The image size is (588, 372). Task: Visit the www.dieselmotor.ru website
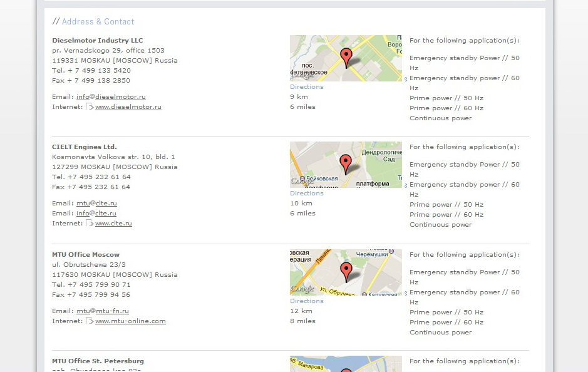128,107
